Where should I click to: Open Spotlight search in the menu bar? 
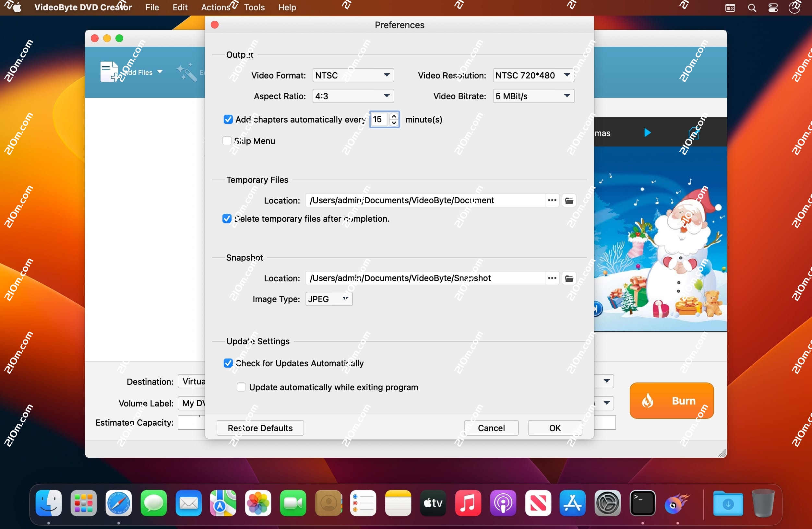click(752, 7)
